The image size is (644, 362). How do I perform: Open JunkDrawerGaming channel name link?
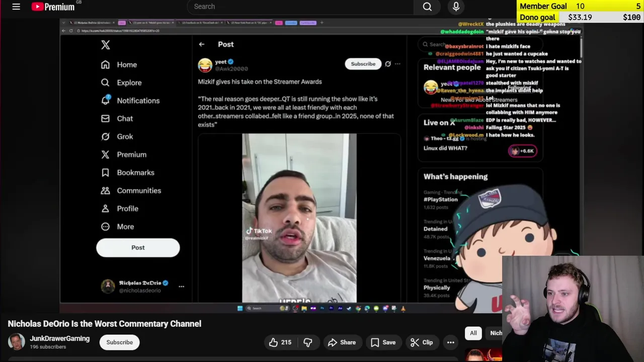pos(59,338)
